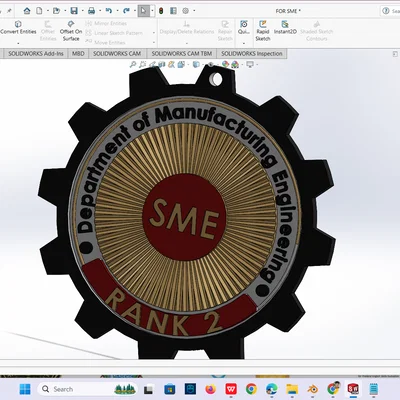The height and width of the screenshot is (400, 400).
Task: Activate the Select cursor tool
Action: coord(144,11)
